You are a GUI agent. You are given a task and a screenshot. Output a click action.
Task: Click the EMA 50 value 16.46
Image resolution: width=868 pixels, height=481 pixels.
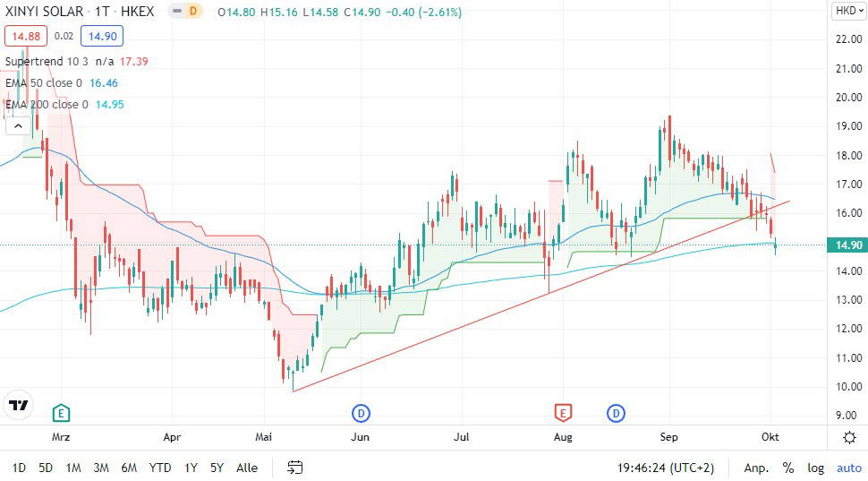104,82
